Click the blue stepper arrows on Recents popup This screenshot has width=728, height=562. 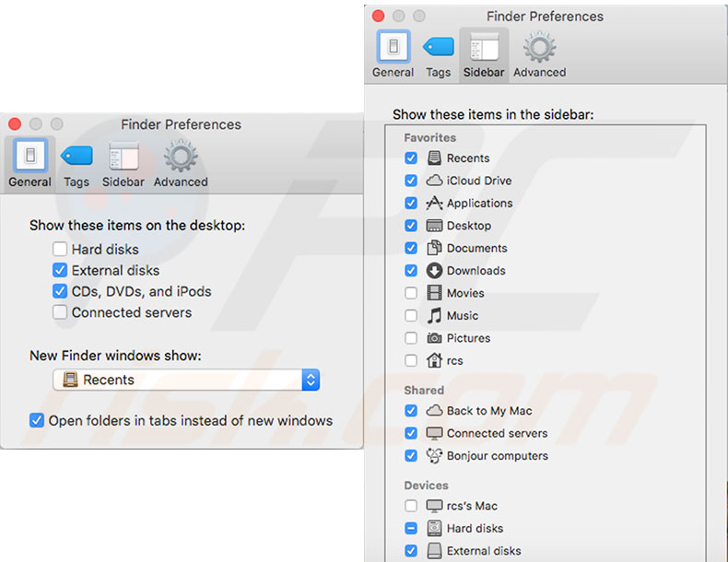(x=311, y=380)
